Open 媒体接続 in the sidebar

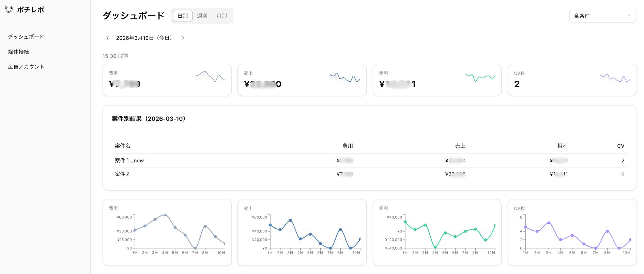pyautogui.click(x=19, y=52)
